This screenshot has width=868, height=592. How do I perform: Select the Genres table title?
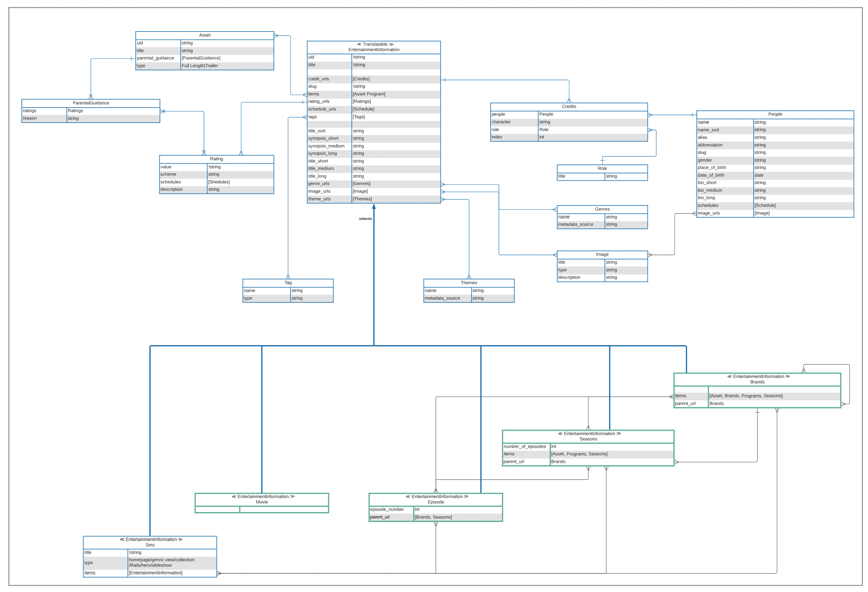(602, 209)
